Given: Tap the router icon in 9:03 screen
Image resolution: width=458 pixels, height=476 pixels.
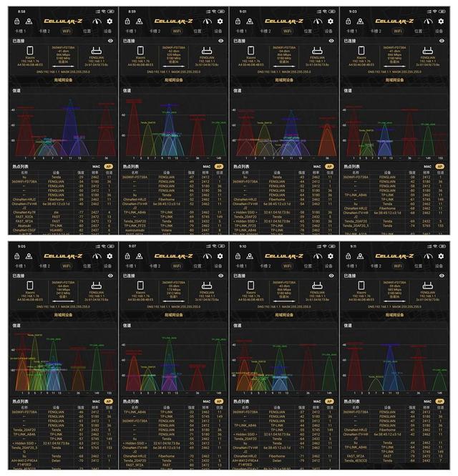Looking at the screenshot, I should tap(428, 51).
